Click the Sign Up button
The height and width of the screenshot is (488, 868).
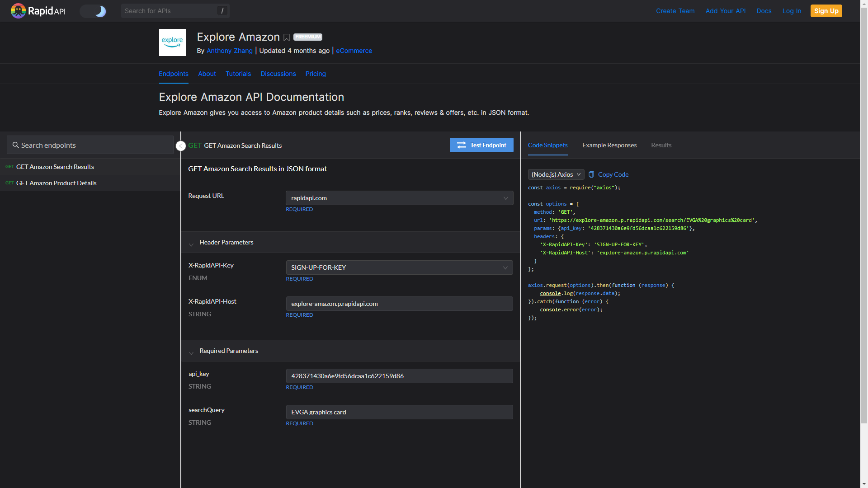coord(826,11)
